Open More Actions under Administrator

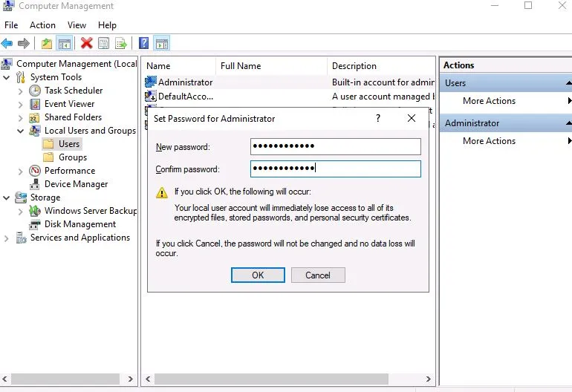(489, 141)
